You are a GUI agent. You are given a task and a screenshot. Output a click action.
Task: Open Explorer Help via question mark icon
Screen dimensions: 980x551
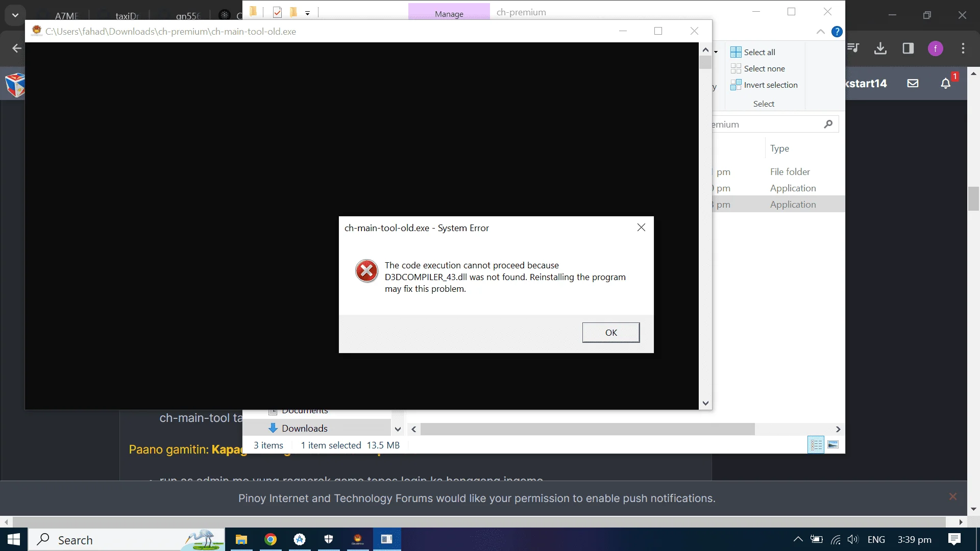pos(837,32)
